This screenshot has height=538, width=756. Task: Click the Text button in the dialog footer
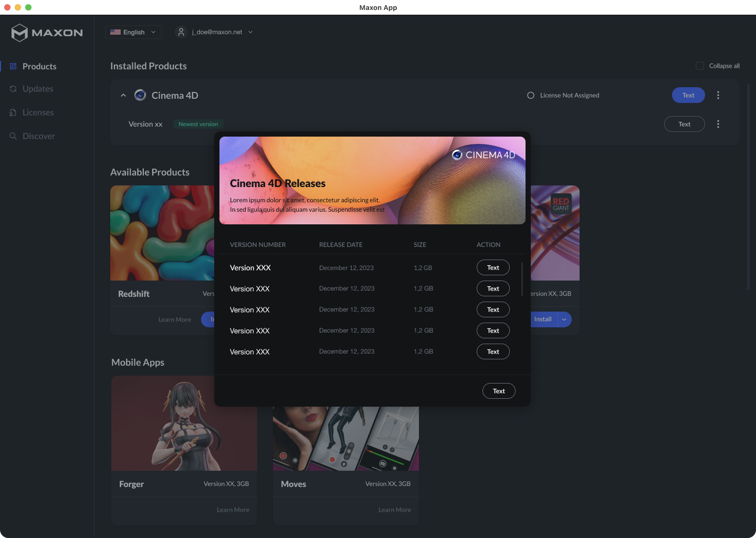click(499, 391)
